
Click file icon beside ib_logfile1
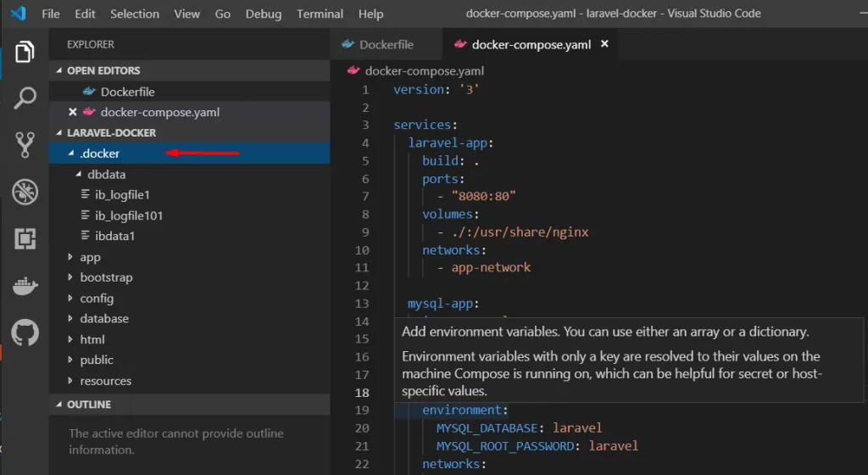pyautogui.click(x=86, y=194)
